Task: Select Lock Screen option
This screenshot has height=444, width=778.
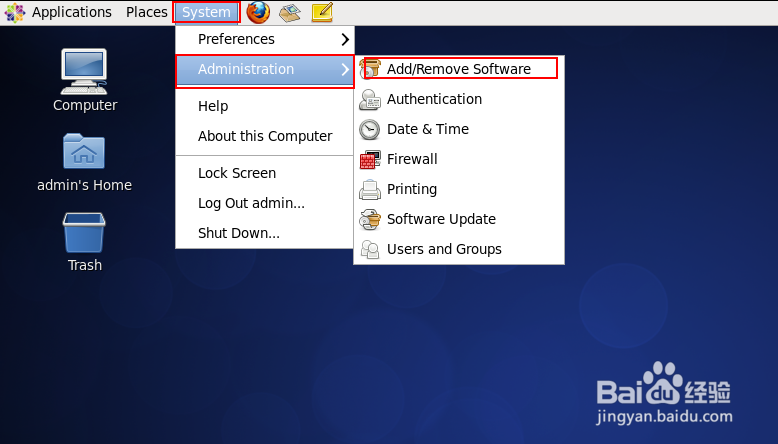Action: (x=265, y=173)
